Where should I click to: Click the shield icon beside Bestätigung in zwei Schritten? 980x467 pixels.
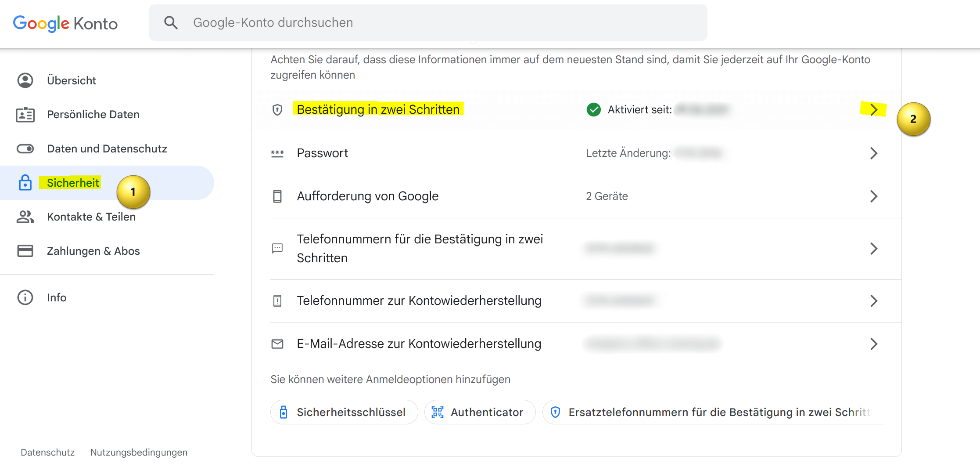277,109
